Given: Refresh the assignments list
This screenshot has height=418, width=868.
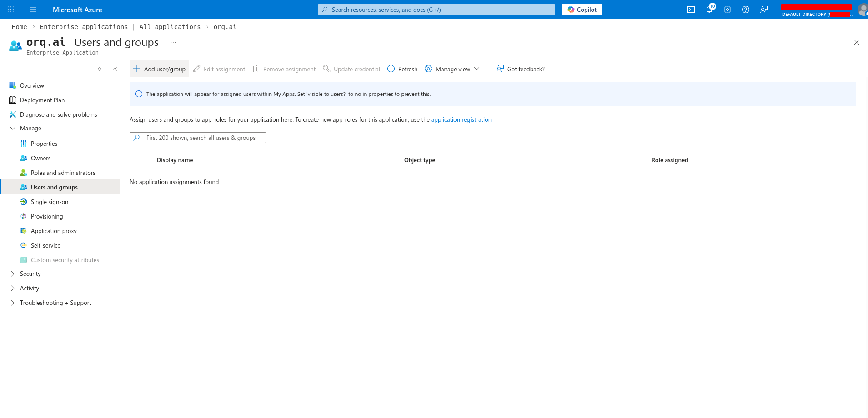Looking at the screenshot, I should click(x=401, y=69).
